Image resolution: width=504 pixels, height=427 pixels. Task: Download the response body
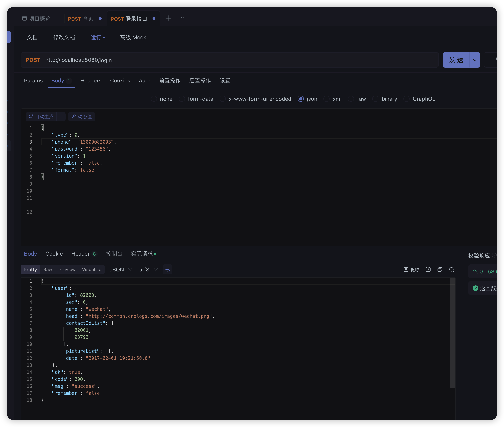click(428, 269)
